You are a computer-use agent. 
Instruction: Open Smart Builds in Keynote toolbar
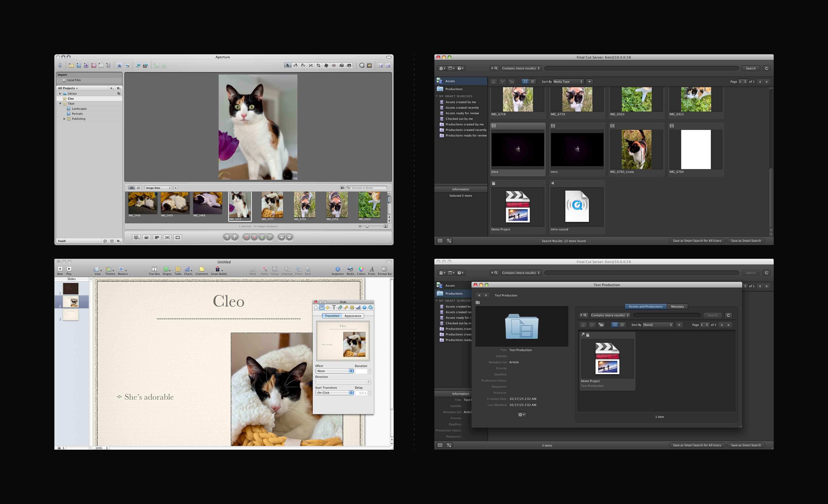218,269
